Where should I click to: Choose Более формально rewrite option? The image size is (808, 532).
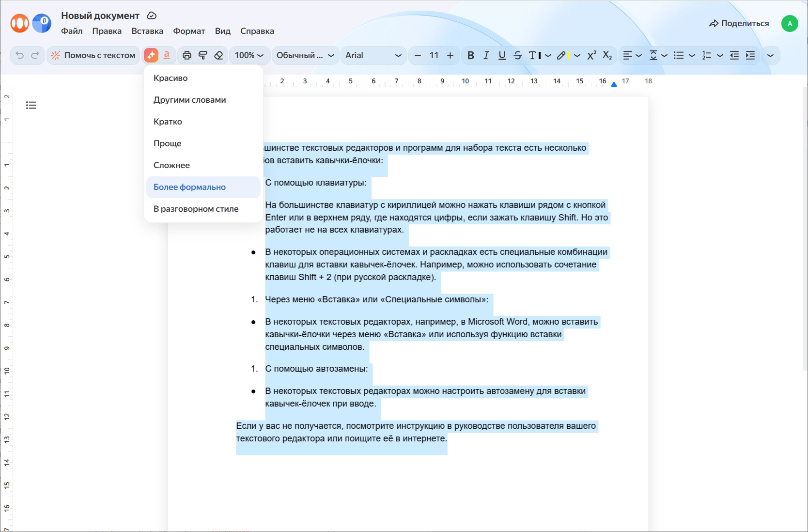(x=203, y=187)
